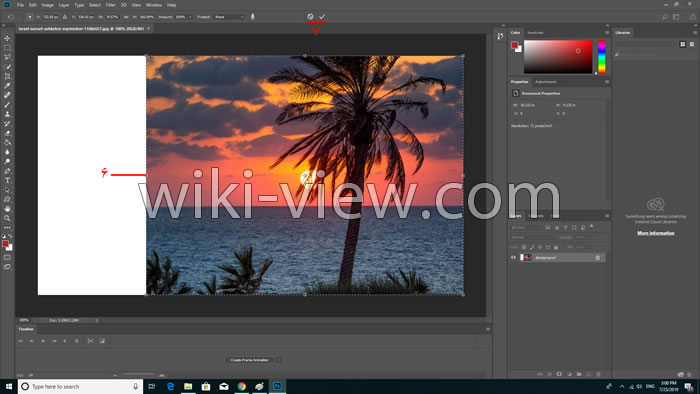Image resolution: width=700 pixels, height=394 pixels.
Task: Open File Explorer from taskbar
Action: coord(188,386)
